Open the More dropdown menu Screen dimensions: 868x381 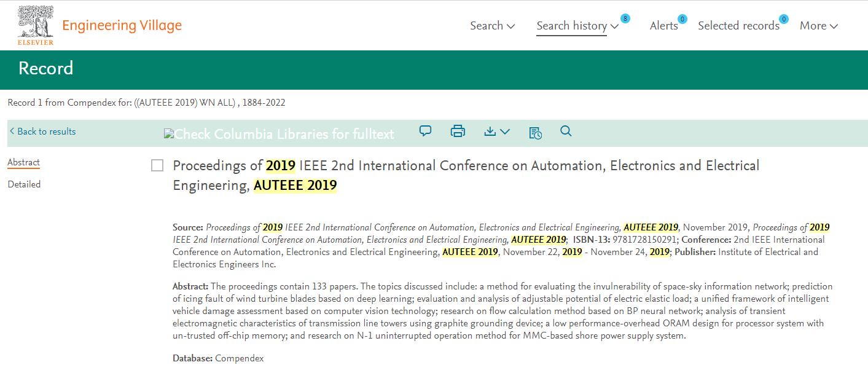coord(818,26)
